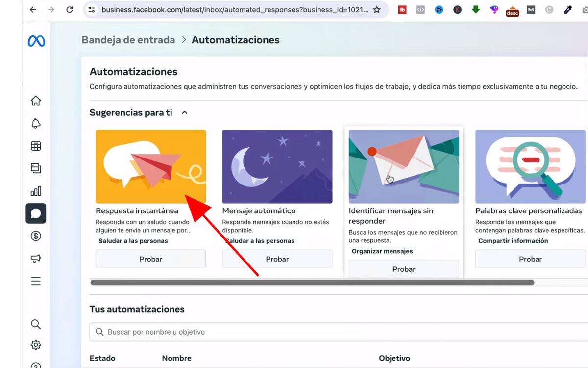Open the Gmail extension icon

531,9
